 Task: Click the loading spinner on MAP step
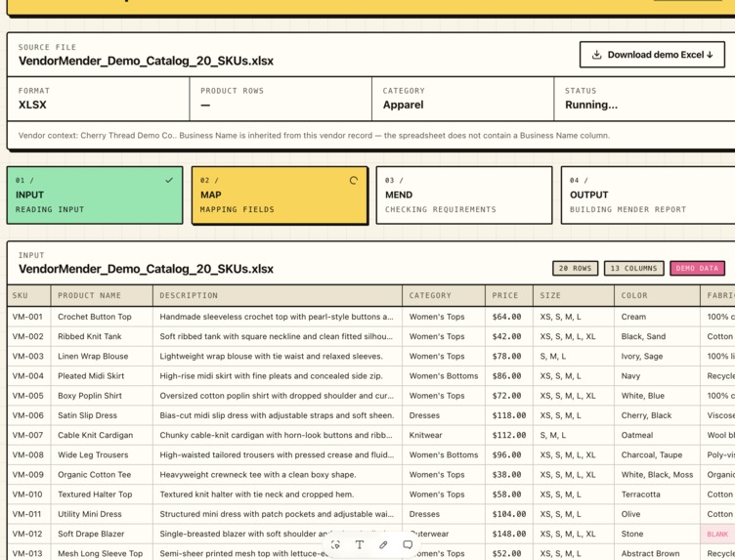tap(354, 180)
